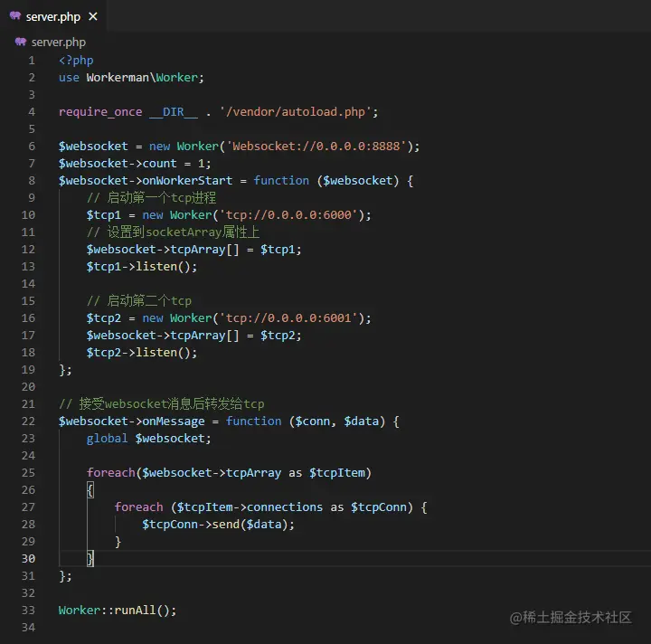651x644 pixels.
Task: Click 'require_once' keyword on line 4
Action: [100, 112]
